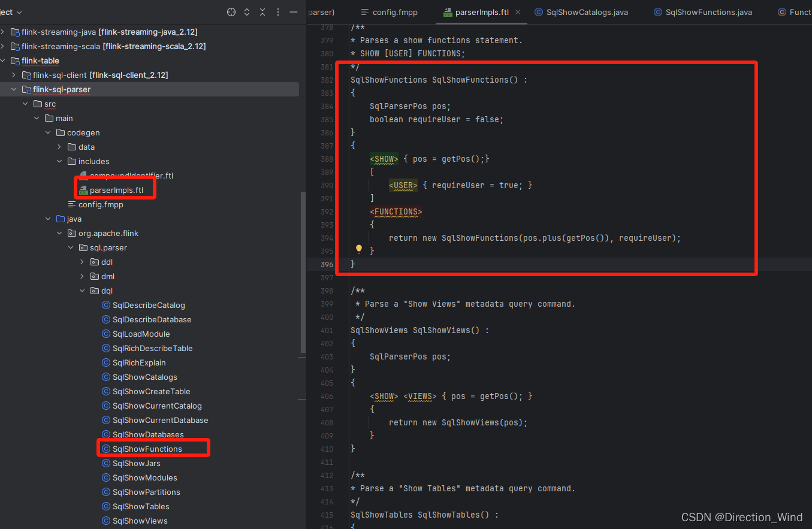This screenshot has width=812, height=529.
Task: Hide the Project tool window with minimize dash
Action: [x=293, y=12]
